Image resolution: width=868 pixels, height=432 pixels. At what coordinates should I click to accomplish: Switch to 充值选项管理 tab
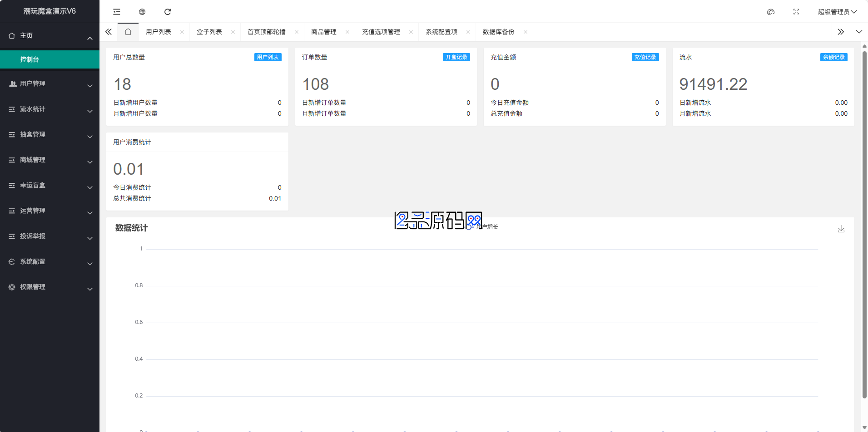click(x=381, y=32)
